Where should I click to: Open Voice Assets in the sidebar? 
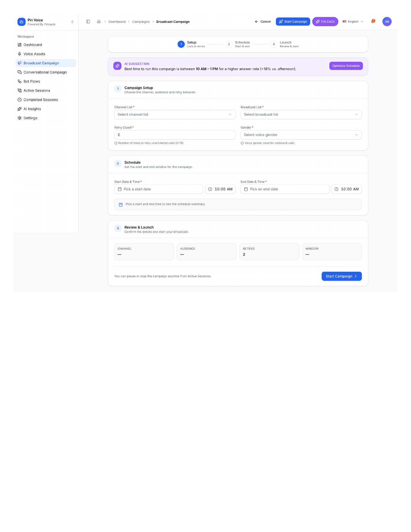pyautogui.click(x=46, y=54)
